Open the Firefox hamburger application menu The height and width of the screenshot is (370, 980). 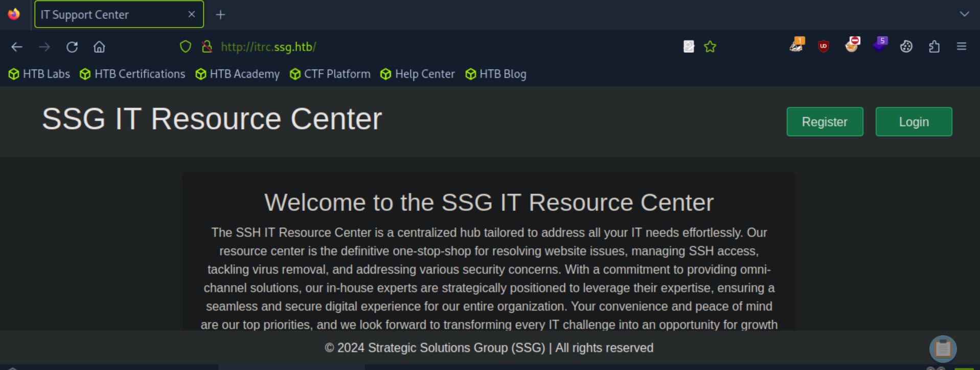tap(962, 47)
